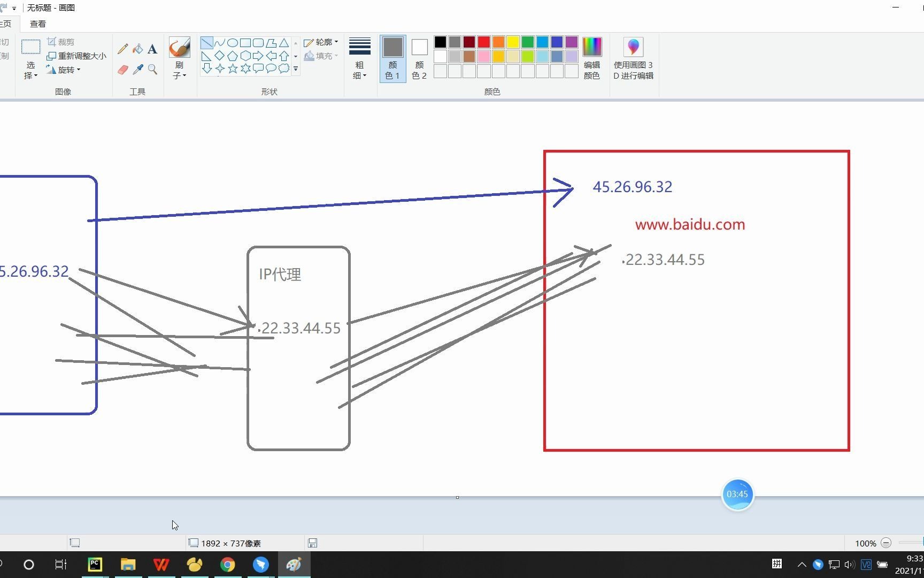
Task: Pick the Rectangle shape
Action: click(245, 43)
